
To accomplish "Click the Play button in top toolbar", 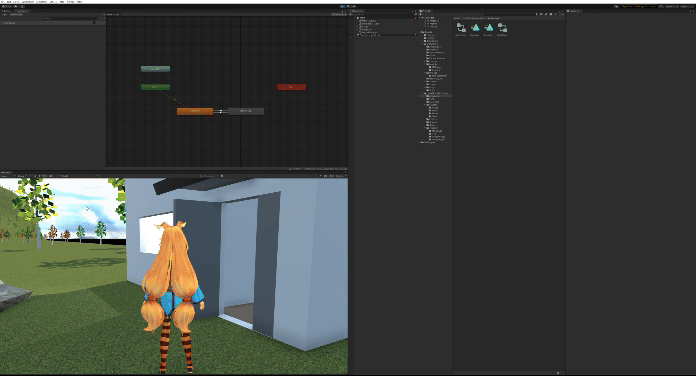I will (x=343, y=6).
